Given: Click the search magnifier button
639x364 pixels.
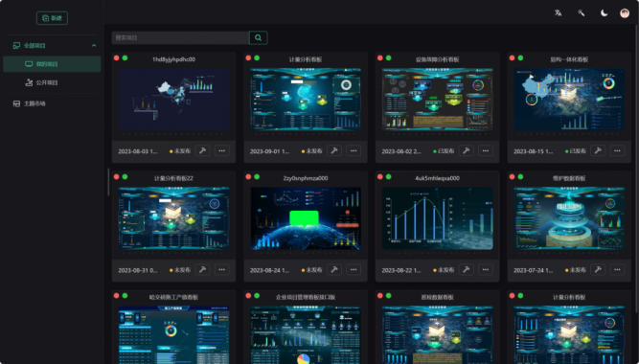Looking at the screenshot, I should pyautogui.click(x=258, y=37).
